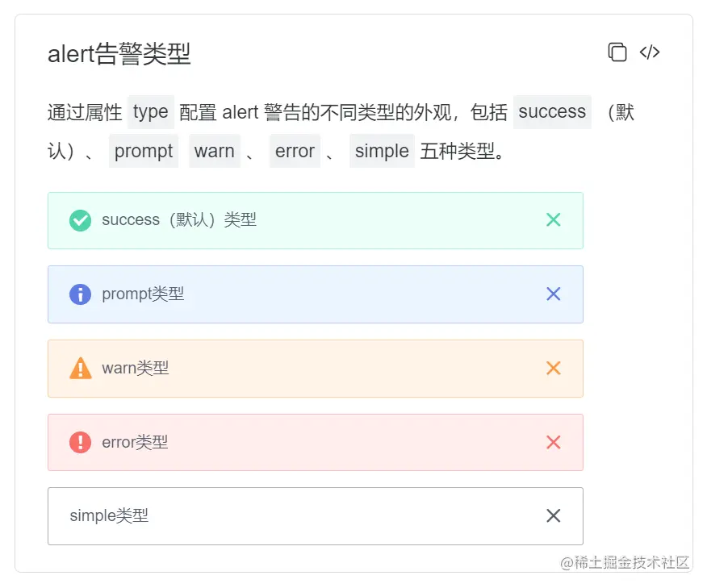This screenshot has height=588, width=707.
Task: Click the 'prompt' code tag
Action: pos(144,151)
